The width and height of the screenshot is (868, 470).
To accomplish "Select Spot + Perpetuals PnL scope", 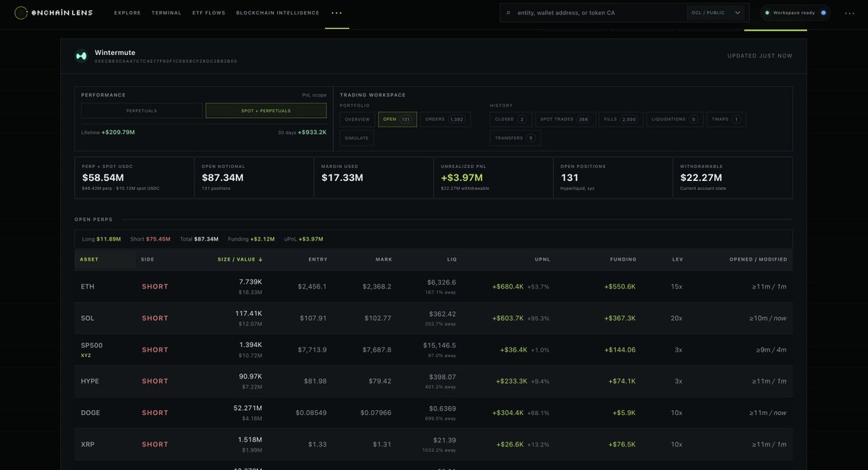I will coord(266,111).
